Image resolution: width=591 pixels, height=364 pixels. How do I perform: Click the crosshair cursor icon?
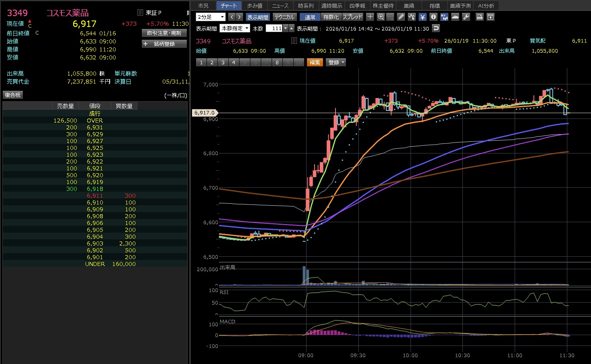pyautogui.click(x=370, y=17)
